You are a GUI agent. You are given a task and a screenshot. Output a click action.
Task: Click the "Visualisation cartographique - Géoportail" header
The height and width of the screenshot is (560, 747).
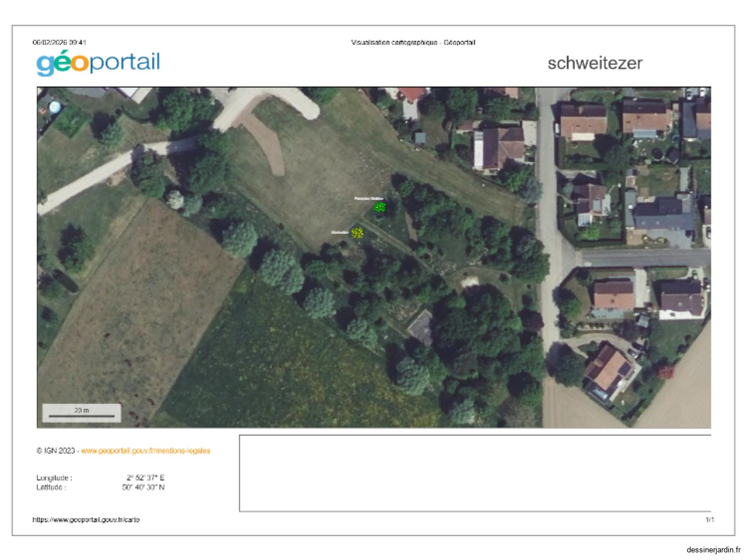[413, 43]
